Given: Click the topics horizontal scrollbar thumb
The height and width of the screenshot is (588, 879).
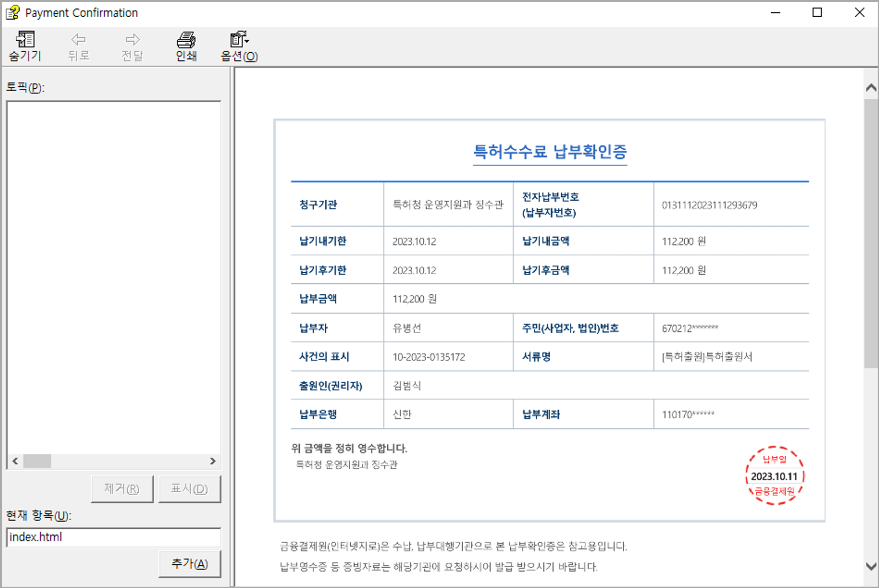Looking at the screenshot, I should pos(37,461).
